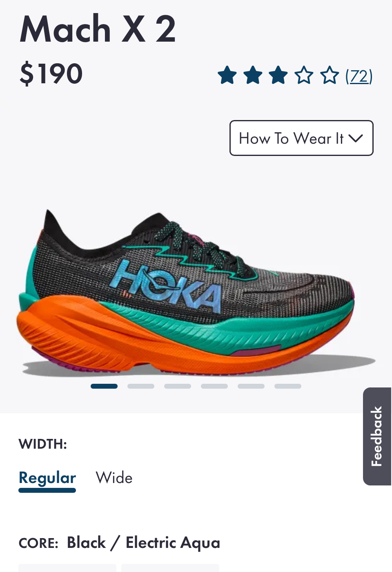This screenshot has height=572, width=392.
Task: Select first color swatch under Core
Action: pyautogui.click(x=67, y=568)
